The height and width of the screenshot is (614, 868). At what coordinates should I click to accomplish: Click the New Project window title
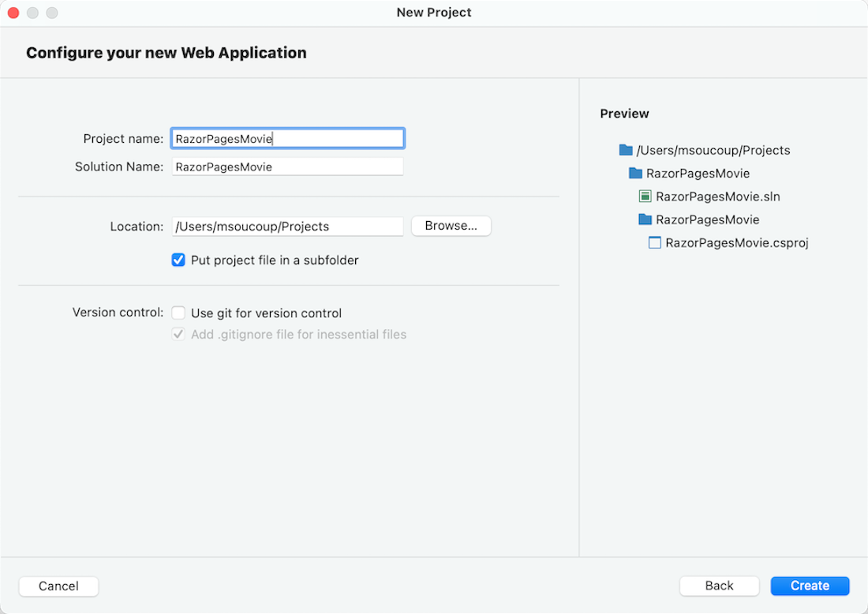434,12
